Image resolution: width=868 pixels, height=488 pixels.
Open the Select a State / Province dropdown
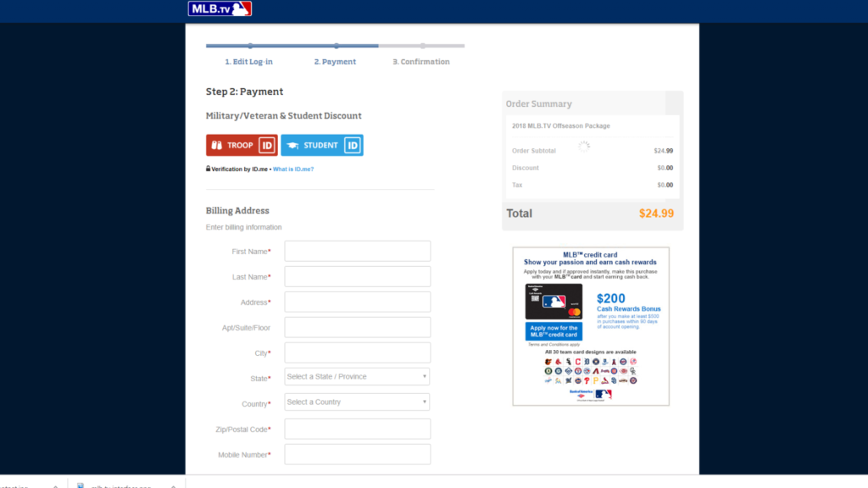click(x=357, y=377)
